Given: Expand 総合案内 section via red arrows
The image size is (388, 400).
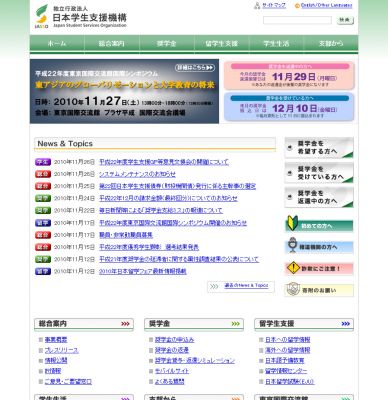Looking at the screenshot, I should click(125, 324).
